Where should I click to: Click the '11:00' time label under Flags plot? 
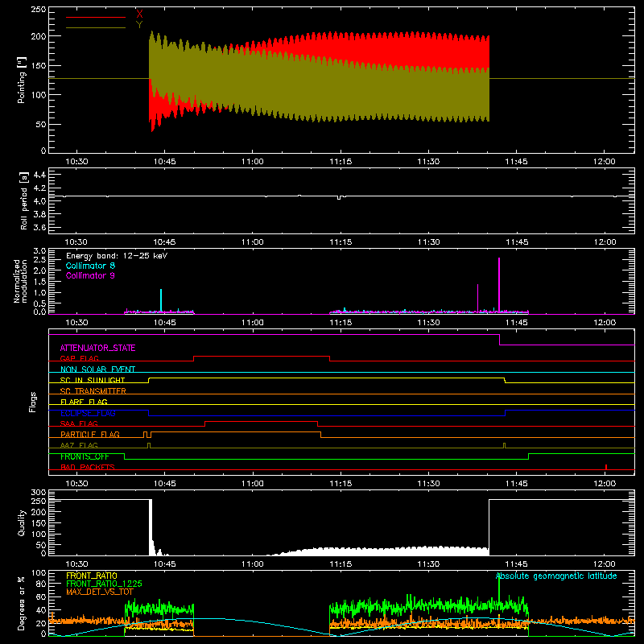[x=252, y=484]
